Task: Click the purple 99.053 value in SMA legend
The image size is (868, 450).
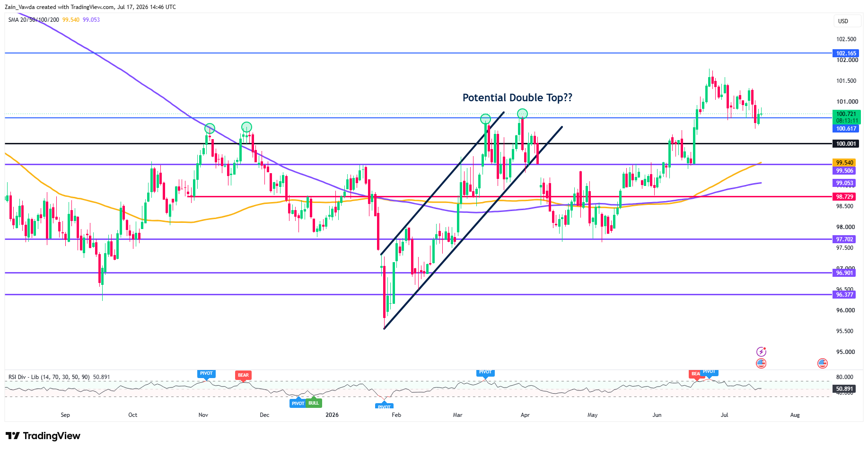Action: pos(91,20)
